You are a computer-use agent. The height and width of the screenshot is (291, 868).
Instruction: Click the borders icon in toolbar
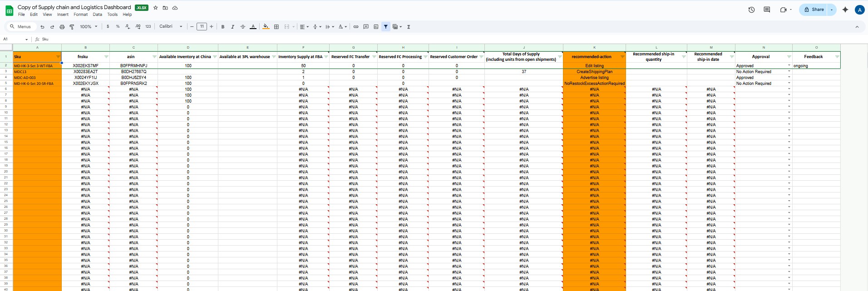[276, 27]
